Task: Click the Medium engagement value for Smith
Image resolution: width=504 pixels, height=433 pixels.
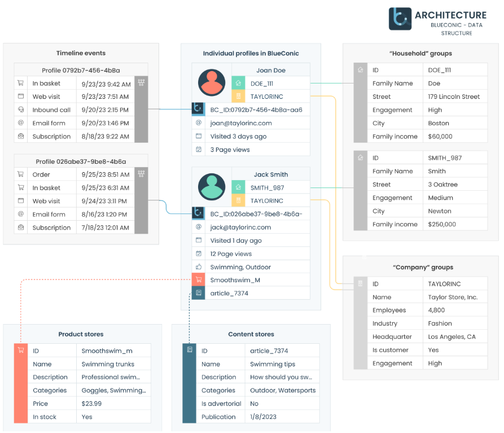Action: click(440, 198)
